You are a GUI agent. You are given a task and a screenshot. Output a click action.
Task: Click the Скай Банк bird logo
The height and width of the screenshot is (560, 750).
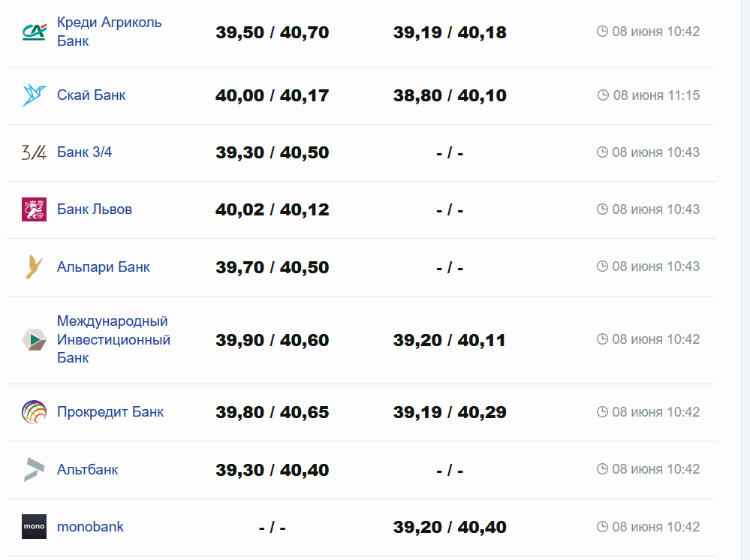(34, 95)
